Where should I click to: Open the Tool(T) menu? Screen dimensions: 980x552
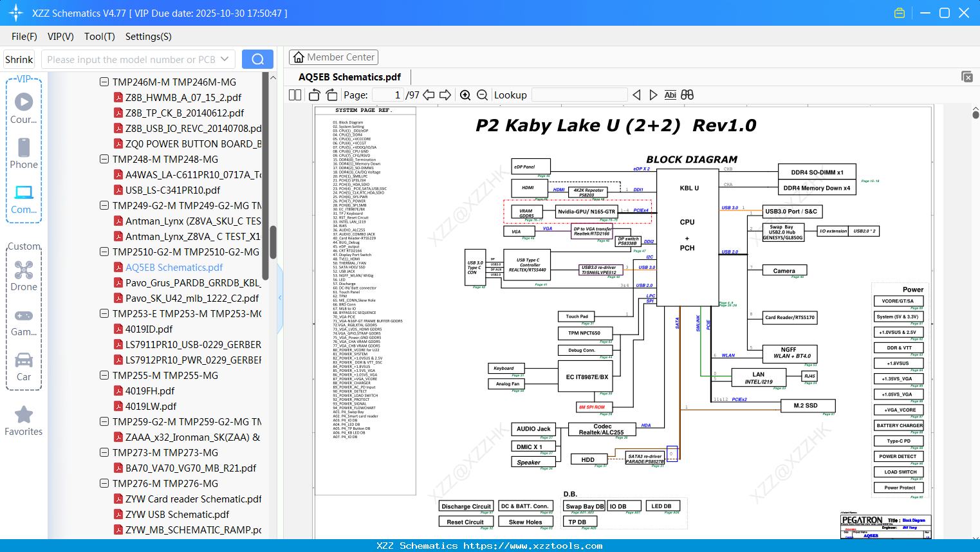click(x=99, y=37)
